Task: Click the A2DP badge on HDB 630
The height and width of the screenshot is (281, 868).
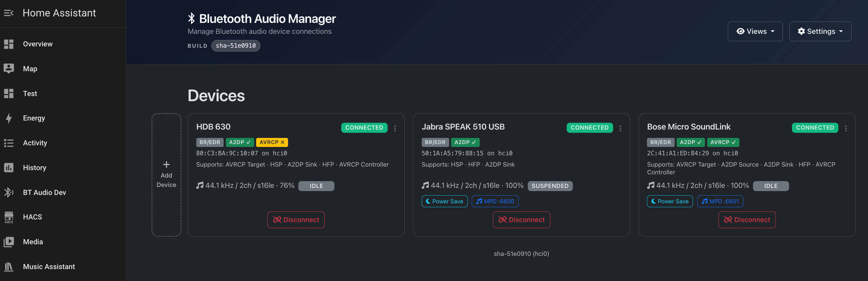Action: tap(240, 142)
